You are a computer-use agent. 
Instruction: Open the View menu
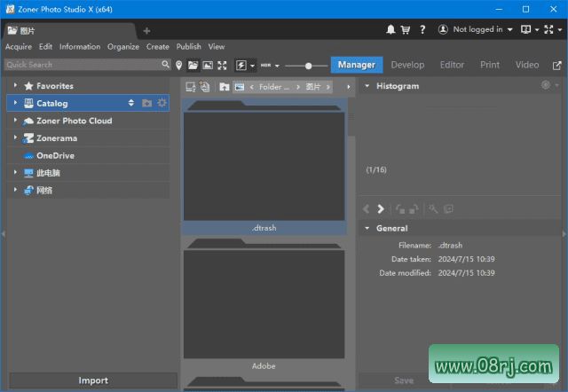217,47
